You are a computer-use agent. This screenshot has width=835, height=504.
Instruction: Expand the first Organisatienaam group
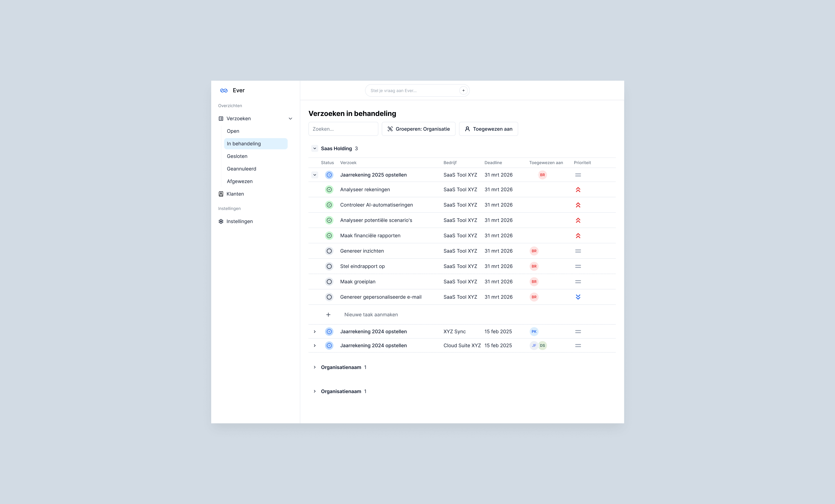[315, 367]
